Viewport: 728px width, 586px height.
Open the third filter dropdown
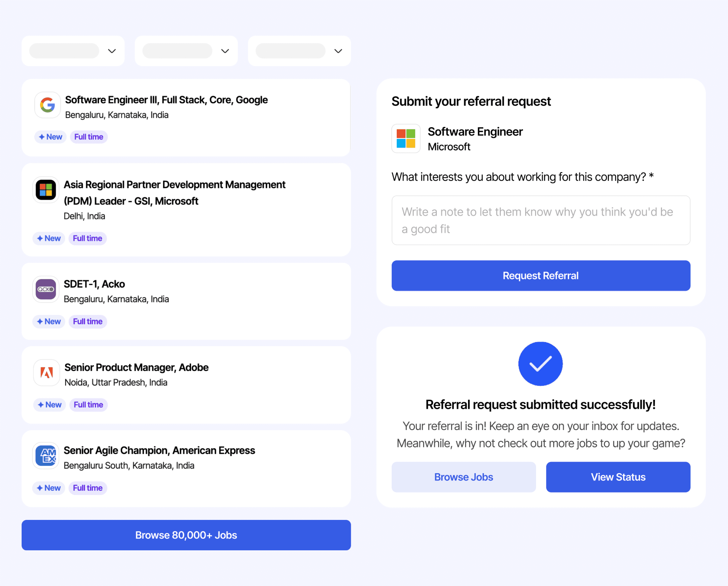coord(299,51)
